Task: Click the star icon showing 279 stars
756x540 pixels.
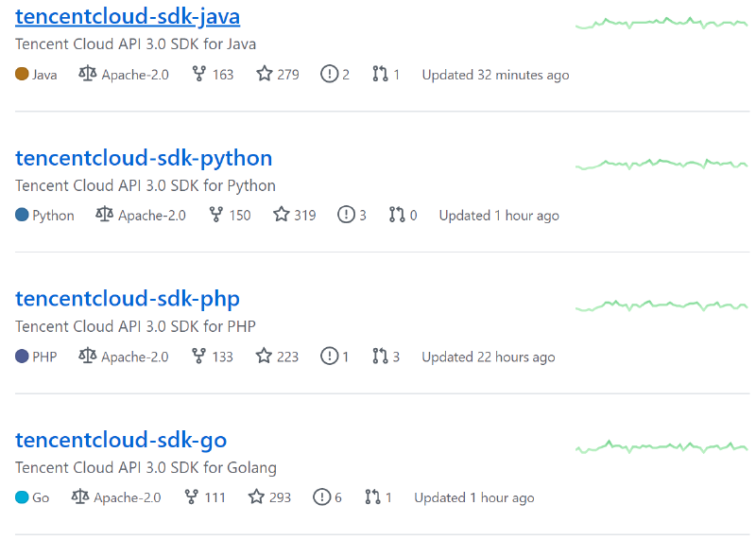Action: [265, 74]
